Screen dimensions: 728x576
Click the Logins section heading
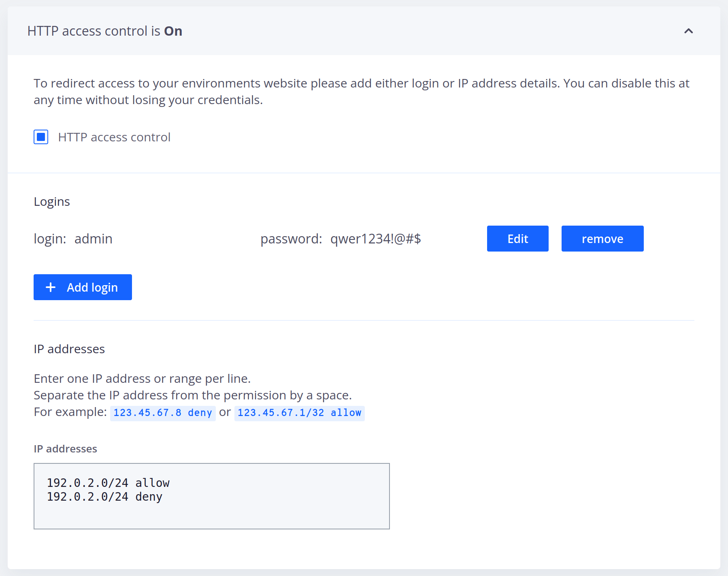pos(52,201)
